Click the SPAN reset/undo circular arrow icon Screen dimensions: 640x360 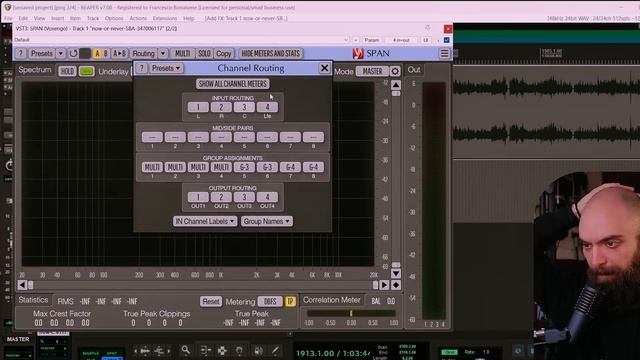pyautogui.click(x=73, y=53)
